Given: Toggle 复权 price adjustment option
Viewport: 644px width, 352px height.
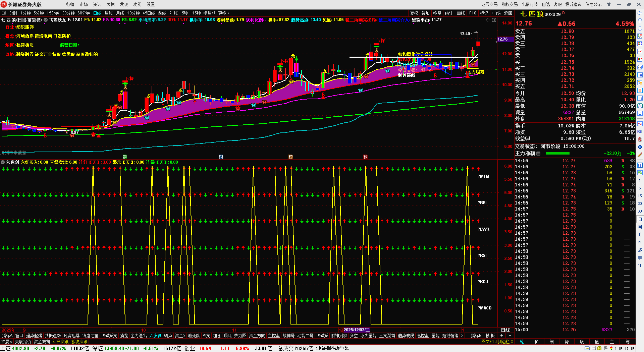Looking at the screenshot, I should 414,13.
